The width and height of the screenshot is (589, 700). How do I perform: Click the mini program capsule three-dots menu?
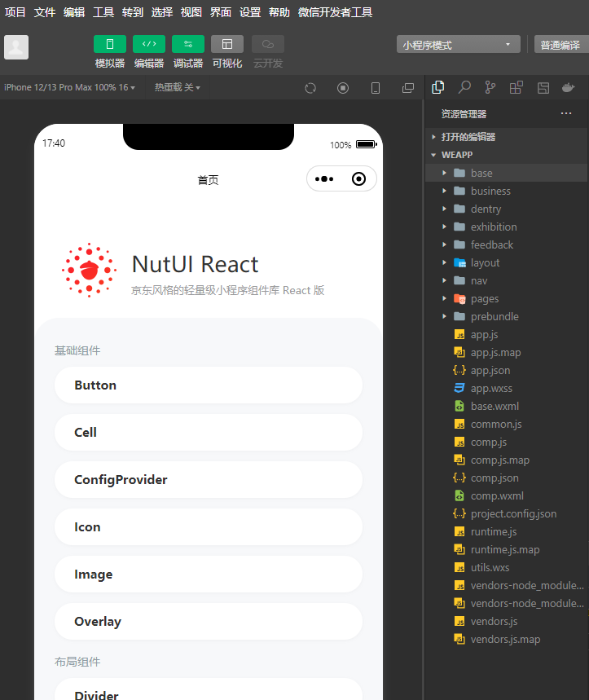point(324,179)
